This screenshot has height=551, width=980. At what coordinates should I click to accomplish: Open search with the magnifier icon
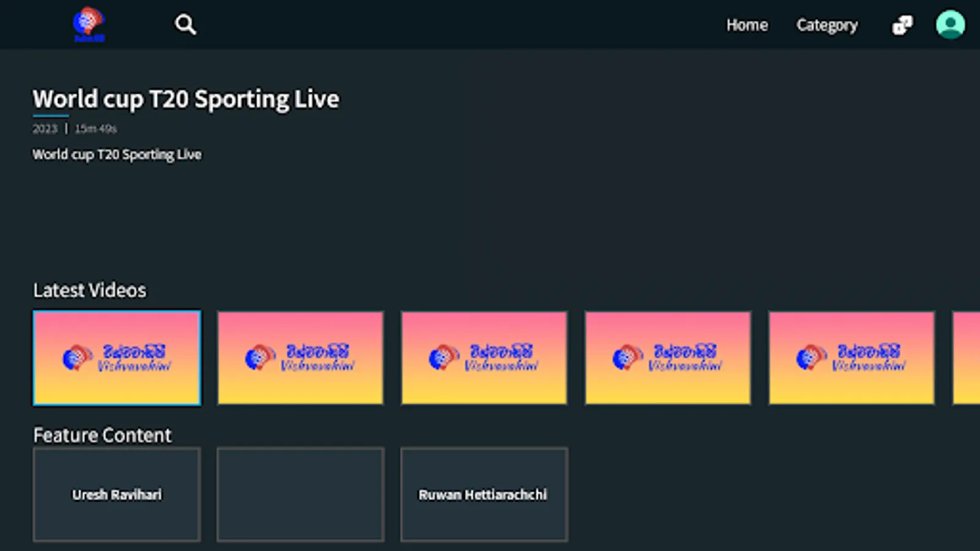click(x=185, y=24)
